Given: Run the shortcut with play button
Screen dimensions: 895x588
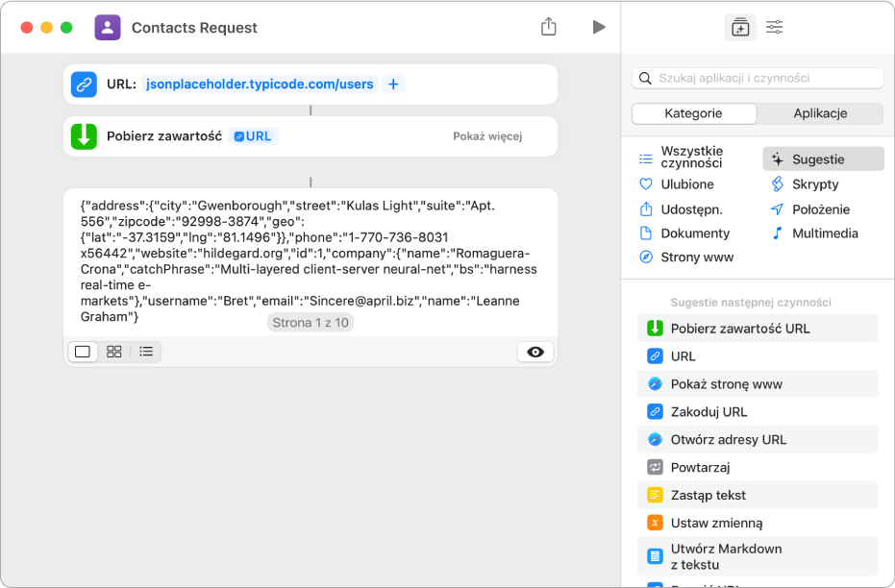Looking at the screenshot, I should (599, 27).
